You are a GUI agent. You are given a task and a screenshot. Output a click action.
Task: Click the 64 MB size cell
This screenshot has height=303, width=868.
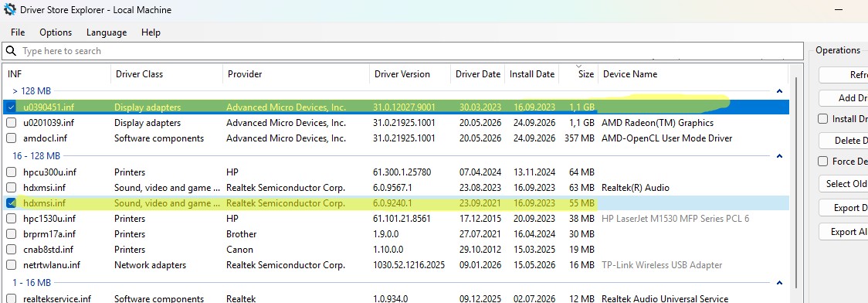pos(581,172)
